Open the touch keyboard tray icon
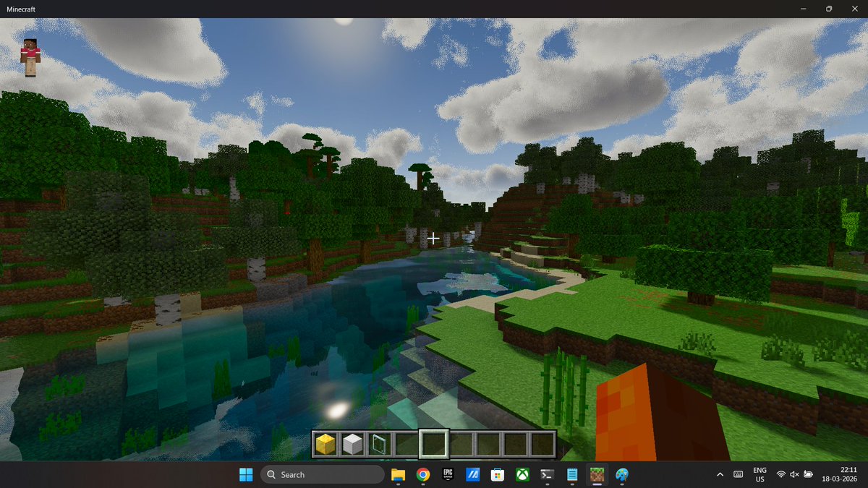868x488 pixels. (x=739, y=474)
